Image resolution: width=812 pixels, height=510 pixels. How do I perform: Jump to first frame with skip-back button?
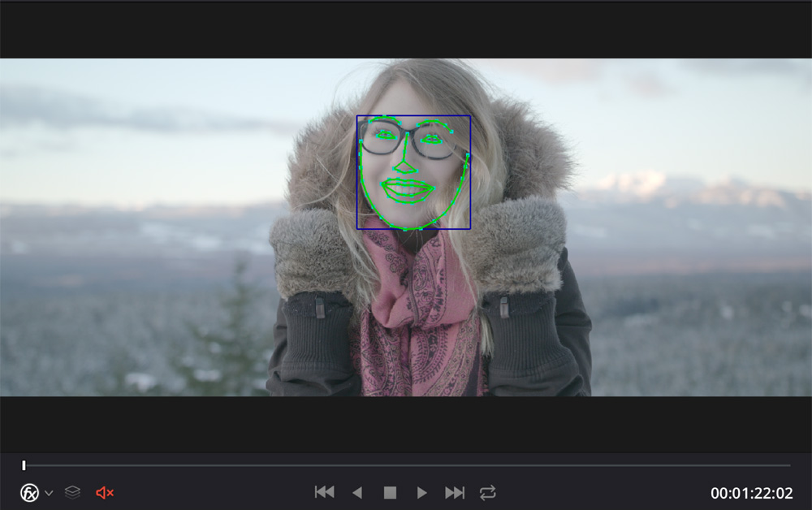324,493
